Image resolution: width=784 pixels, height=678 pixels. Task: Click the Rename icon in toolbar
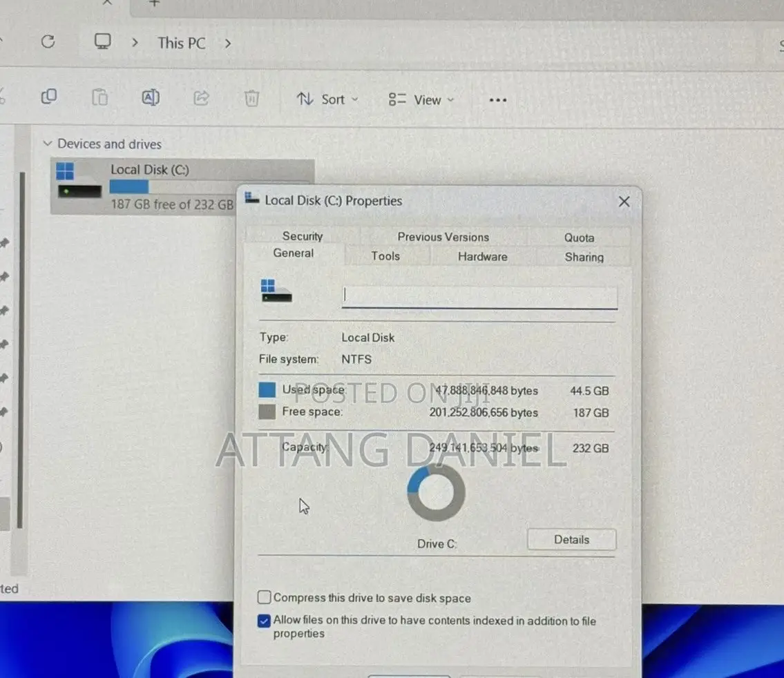tap(150, 98)
